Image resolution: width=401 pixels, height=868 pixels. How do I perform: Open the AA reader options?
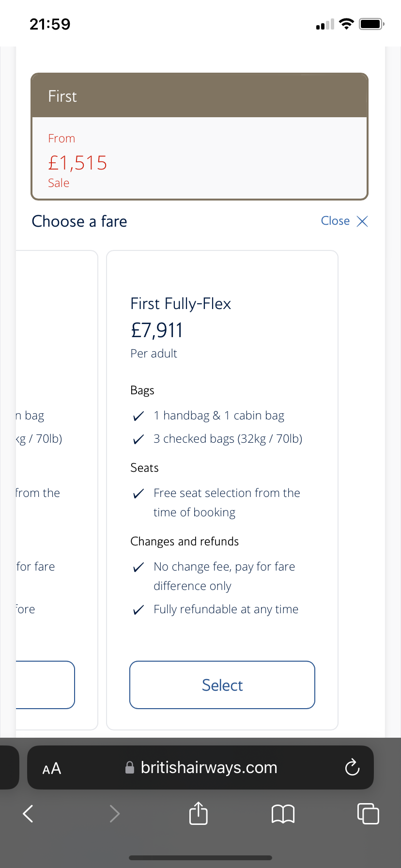(x=52, y=769)
